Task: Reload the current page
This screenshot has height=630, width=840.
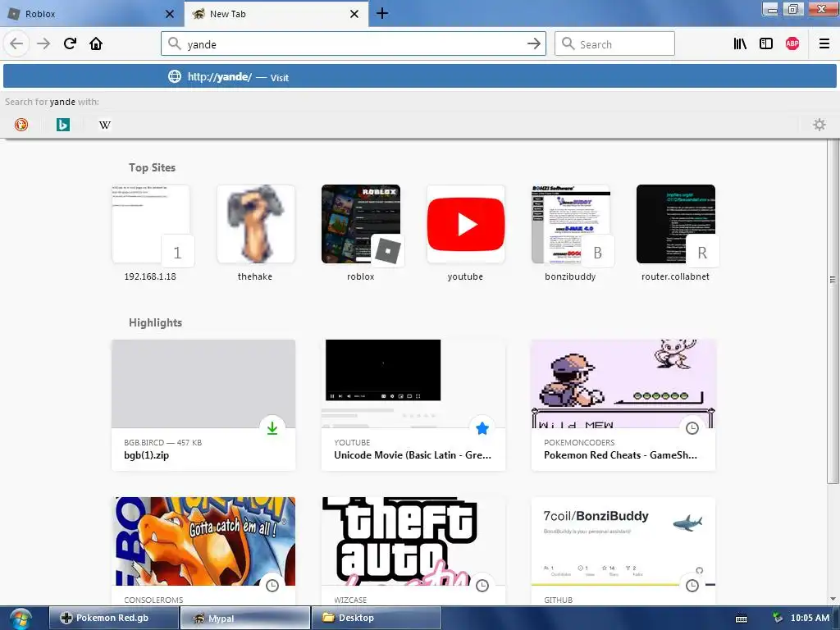Action: coord(71,43)
